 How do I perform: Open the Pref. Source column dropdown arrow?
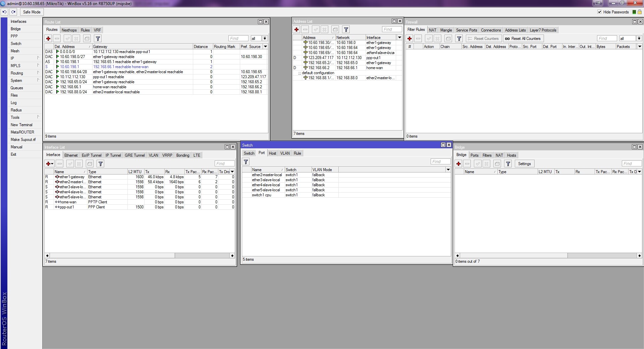click(265, 47)
